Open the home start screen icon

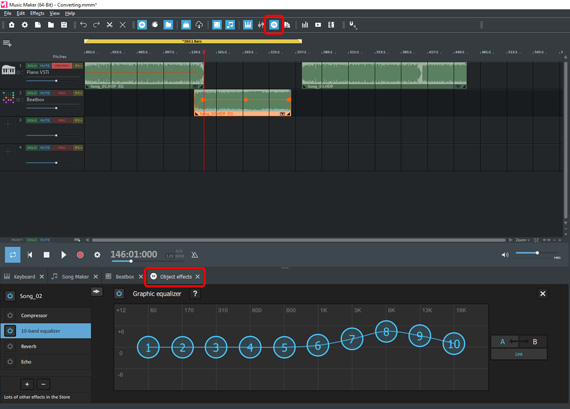(x=12, y=25)
